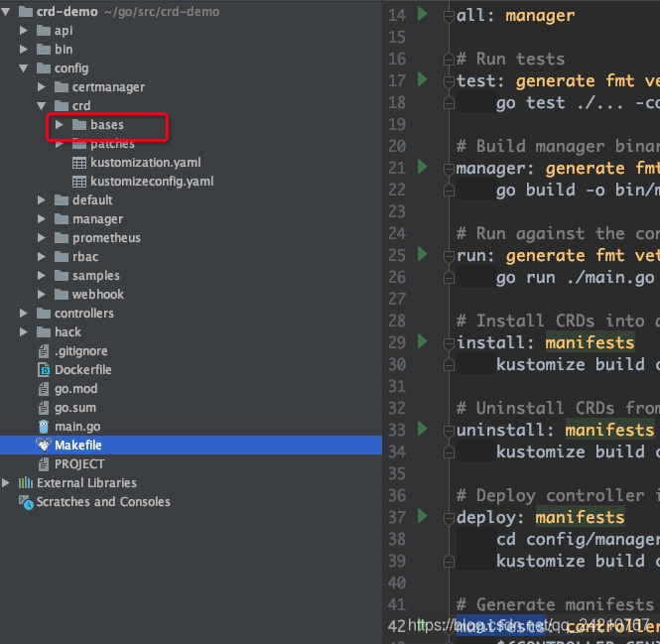Expand the manager folder arrow

[42, 219]
